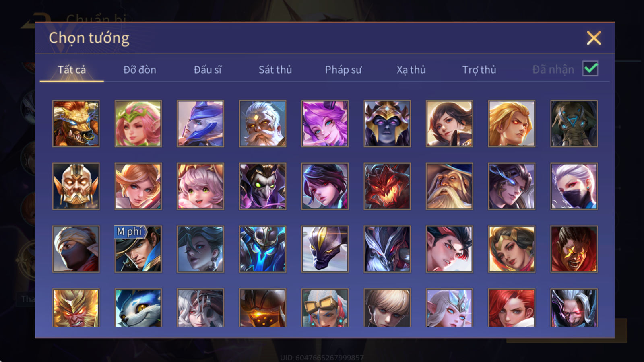Select the hero marked 'M phí'
The image size is (644, 362).
pos(138,249)
